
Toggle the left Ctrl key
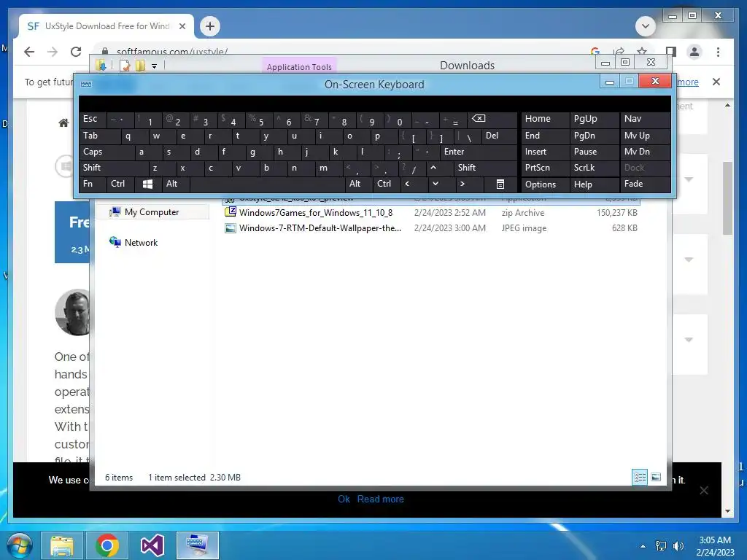click(120, 184)
